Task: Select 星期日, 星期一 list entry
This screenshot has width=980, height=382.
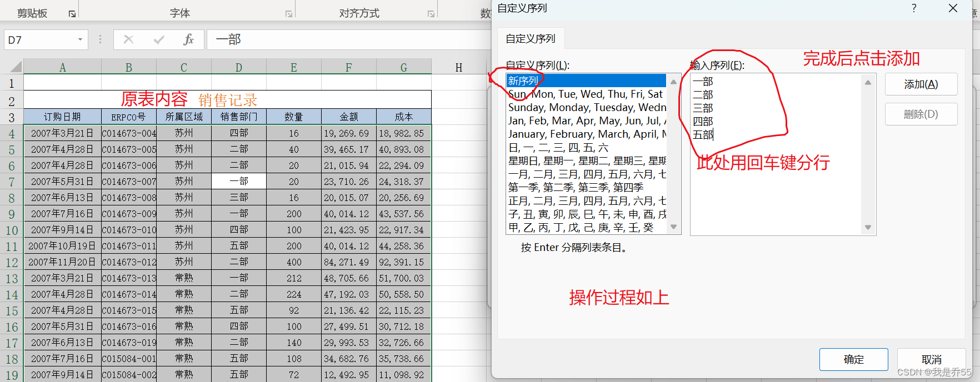Action: click(x=586, y=160)
